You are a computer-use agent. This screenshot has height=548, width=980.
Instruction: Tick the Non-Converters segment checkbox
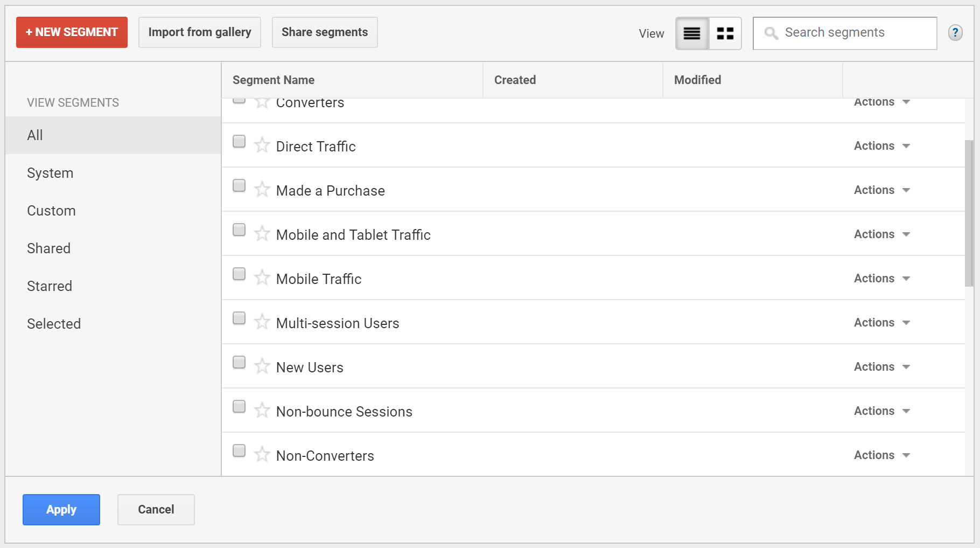coord(239,451)
